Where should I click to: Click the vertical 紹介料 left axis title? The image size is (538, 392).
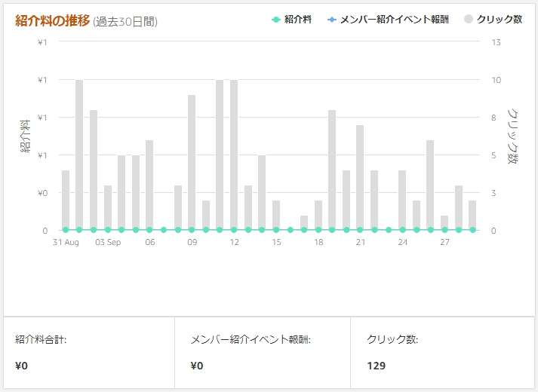point(25,136)
